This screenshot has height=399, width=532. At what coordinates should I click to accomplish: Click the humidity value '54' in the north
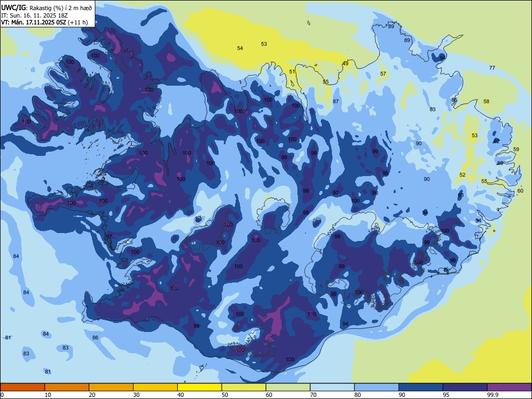(x=240, y=48)
